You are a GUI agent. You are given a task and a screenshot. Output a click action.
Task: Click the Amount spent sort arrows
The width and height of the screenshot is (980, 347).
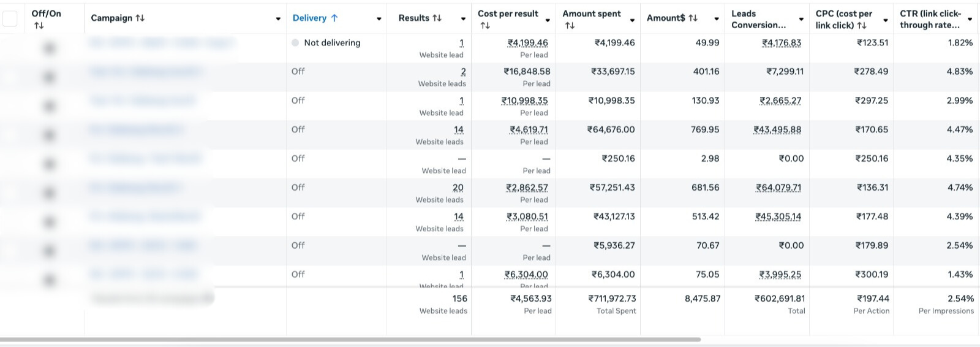(569, 26)
